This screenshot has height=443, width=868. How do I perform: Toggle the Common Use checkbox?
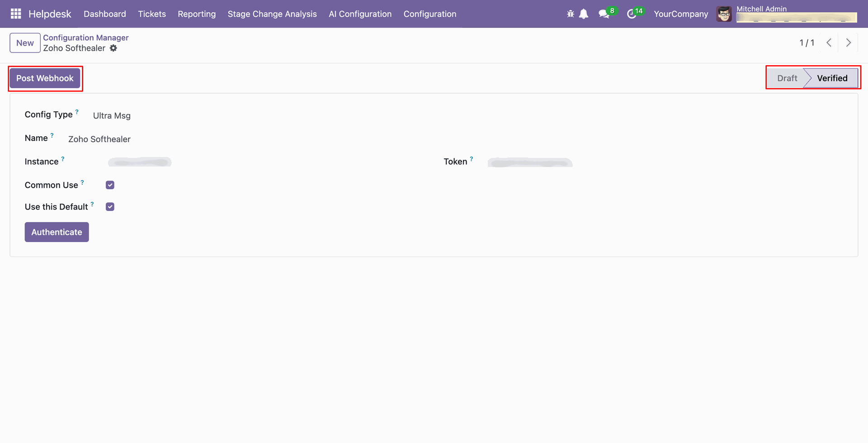click(110, 185)
